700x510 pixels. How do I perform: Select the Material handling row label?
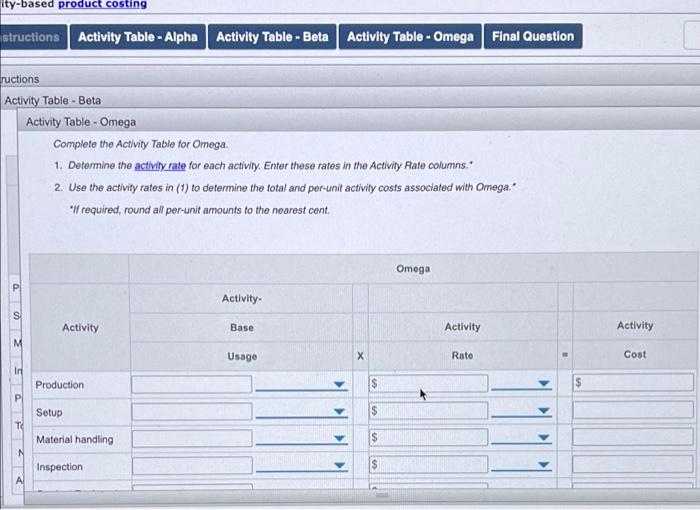coord(75,439)
